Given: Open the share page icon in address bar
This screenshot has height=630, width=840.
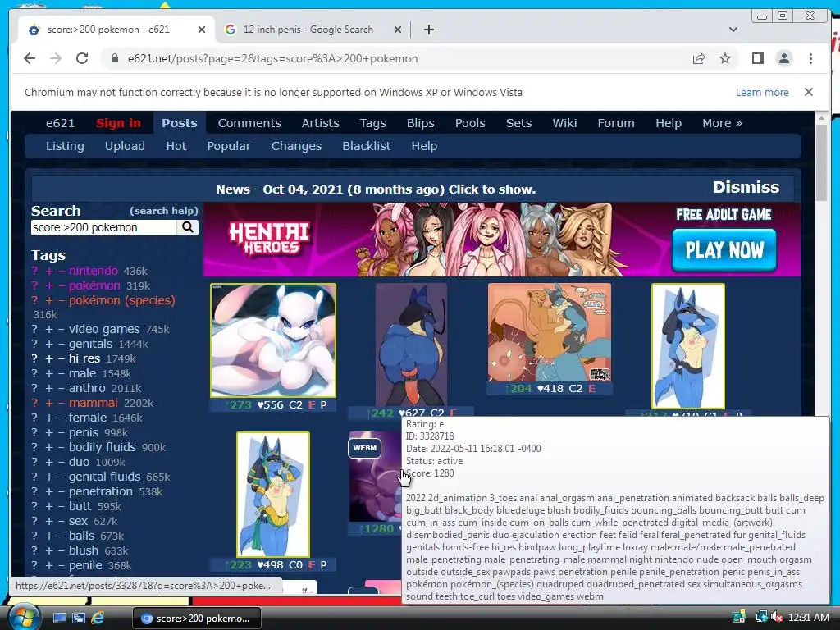Looking at the screenshot, I should [x=699, y=58].
